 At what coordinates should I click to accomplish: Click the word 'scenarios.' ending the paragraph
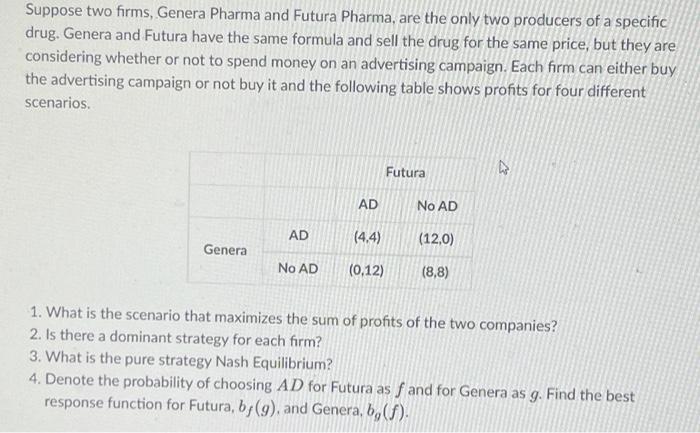58,103
